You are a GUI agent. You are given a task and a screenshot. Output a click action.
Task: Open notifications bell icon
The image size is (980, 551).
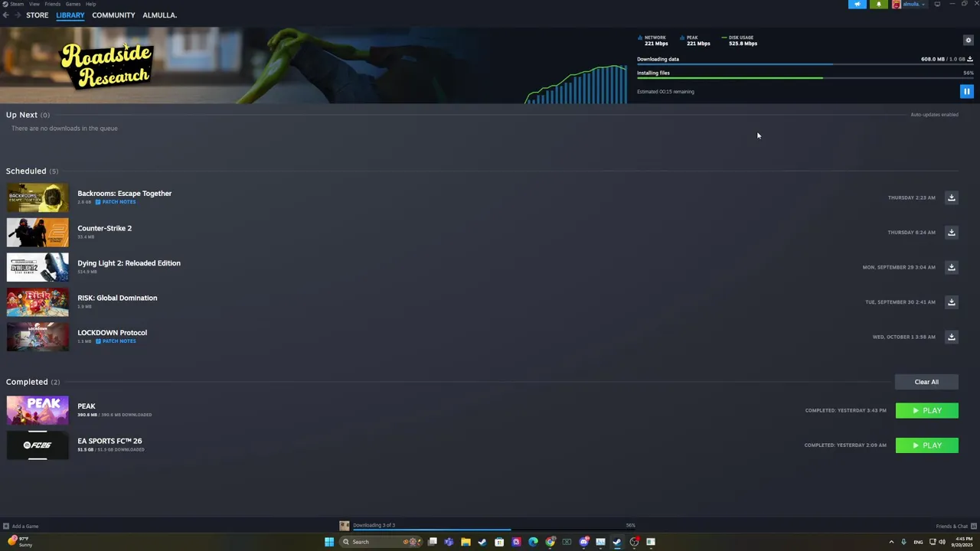[879, 4]
